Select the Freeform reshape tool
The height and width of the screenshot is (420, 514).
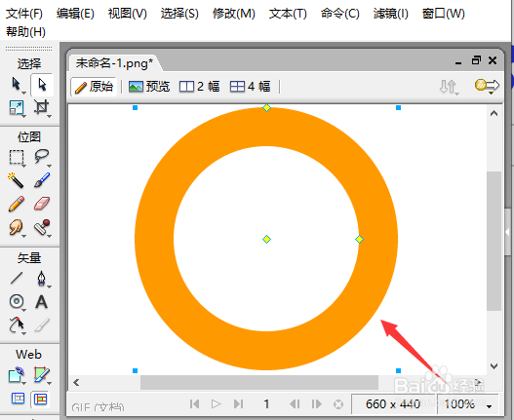(x=16, y=325)
